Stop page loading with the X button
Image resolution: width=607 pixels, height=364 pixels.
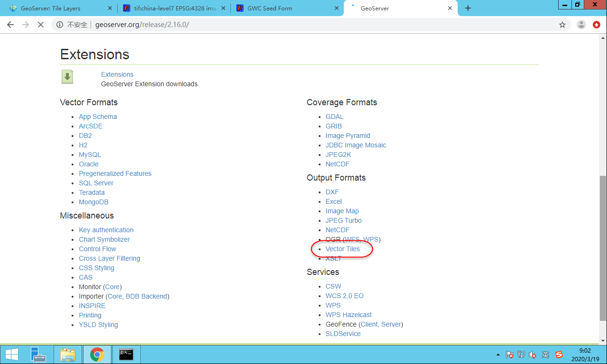click(41, 25)
